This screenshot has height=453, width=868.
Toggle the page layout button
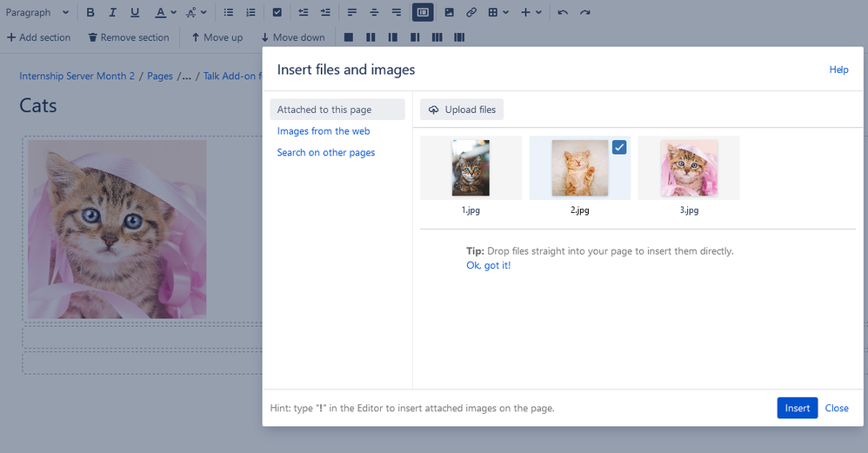coord(423,12)
